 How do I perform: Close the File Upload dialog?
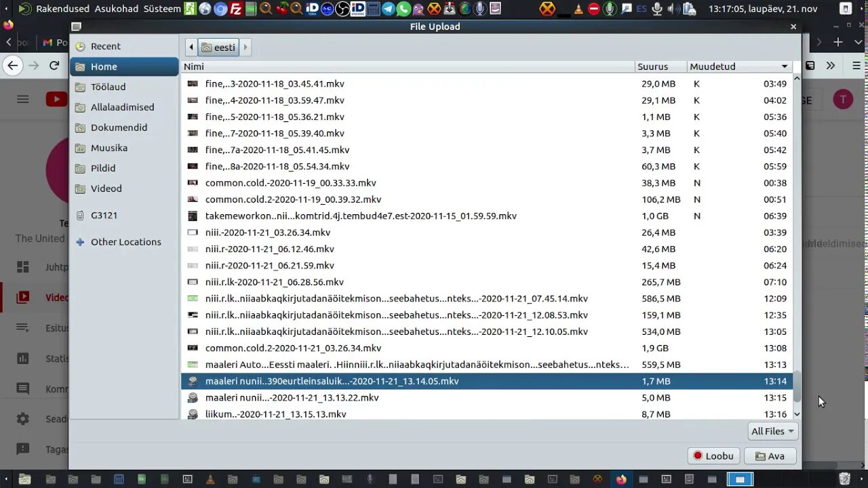pyautogui.click(x=793, y=27)
